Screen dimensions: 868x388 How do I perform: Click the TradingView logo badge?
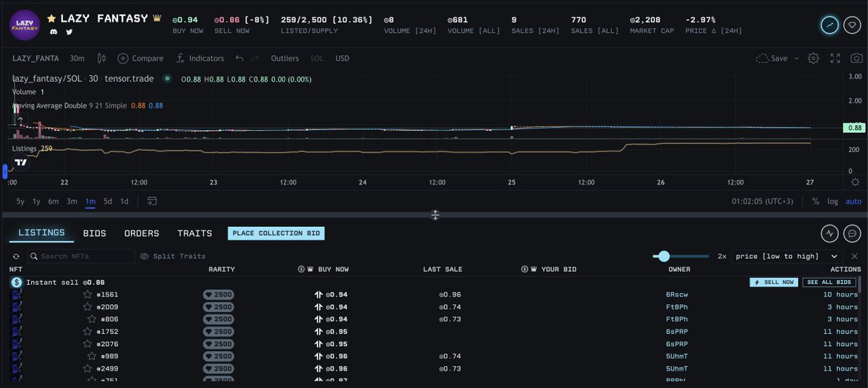21,163
